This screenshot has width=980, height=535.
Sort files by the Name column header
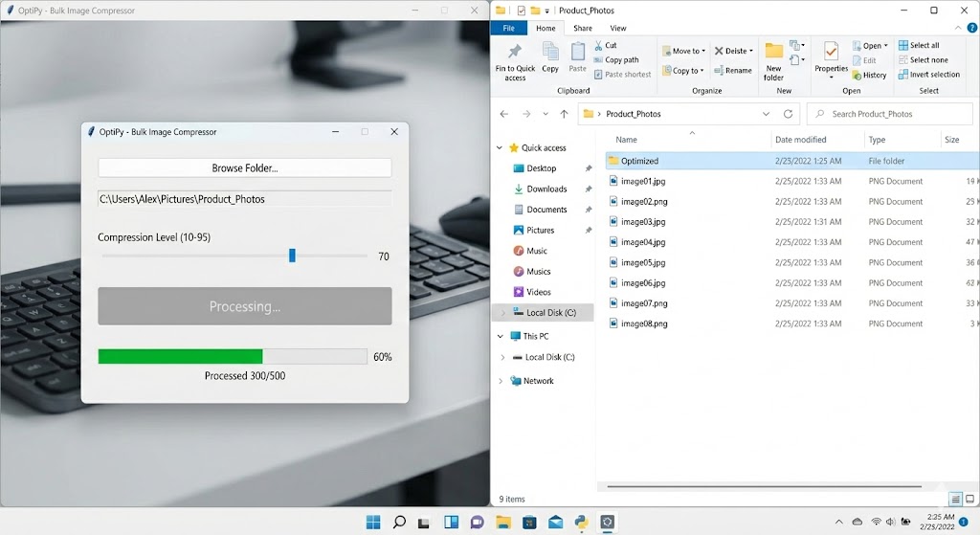tap(626, 140)
